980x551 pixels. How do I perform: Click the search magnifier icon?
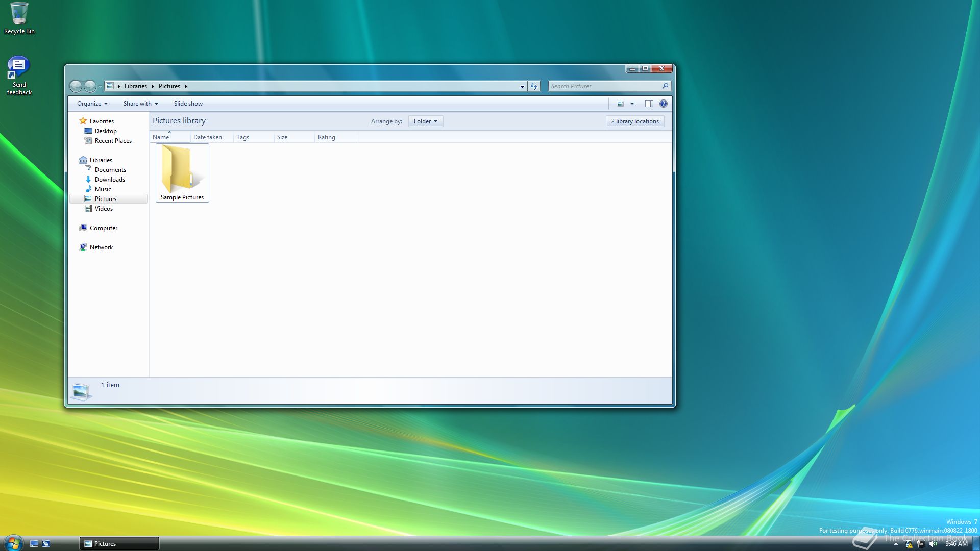tap(665, 86)
